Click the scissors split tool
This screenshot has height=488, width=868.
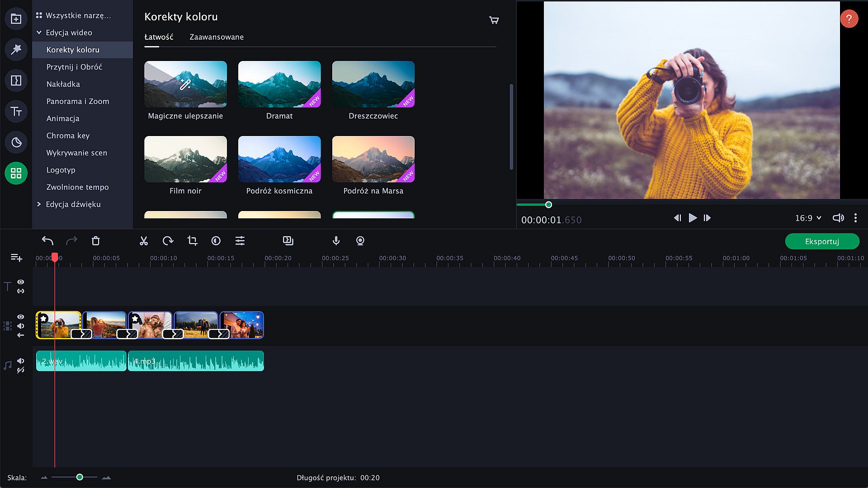coord(144,241)
